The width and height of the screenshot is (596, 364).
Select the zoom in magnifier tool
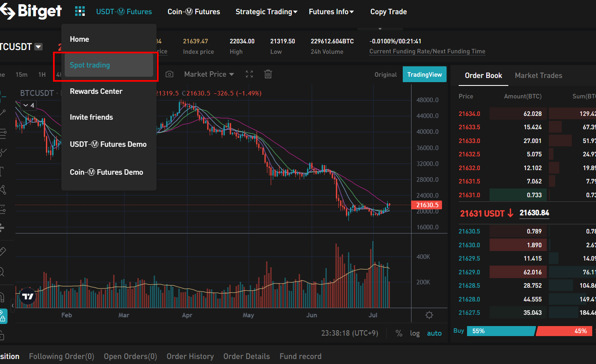[x=2, y=272]
